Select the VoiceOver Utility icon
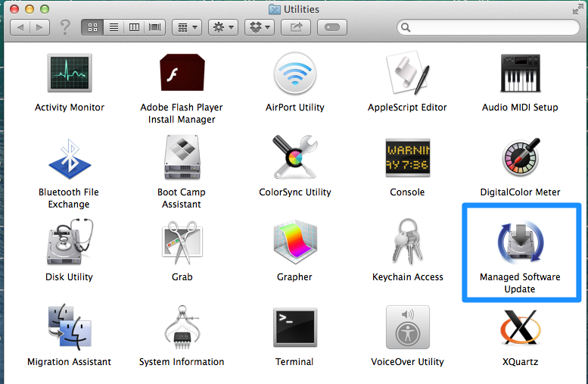The width and height of the screenshot is (588, 384). coord(408,327)
